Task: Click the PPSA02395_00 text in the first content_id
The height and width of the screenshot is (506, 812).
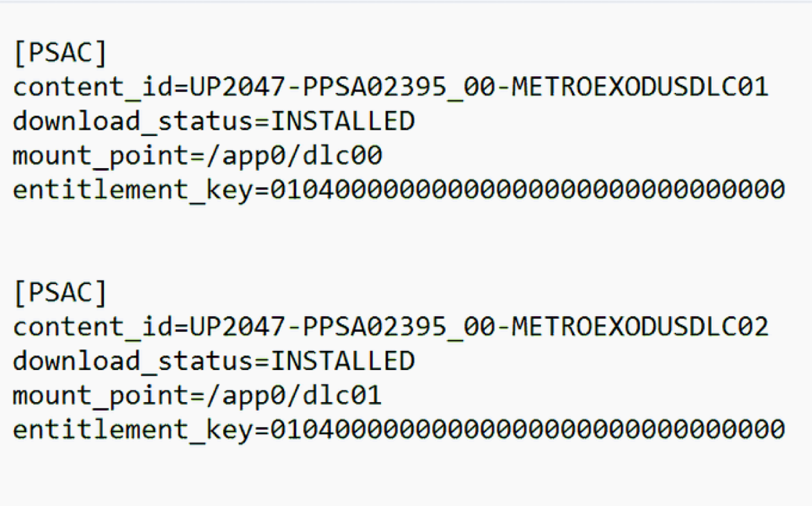Action: [x=399, y=87]
